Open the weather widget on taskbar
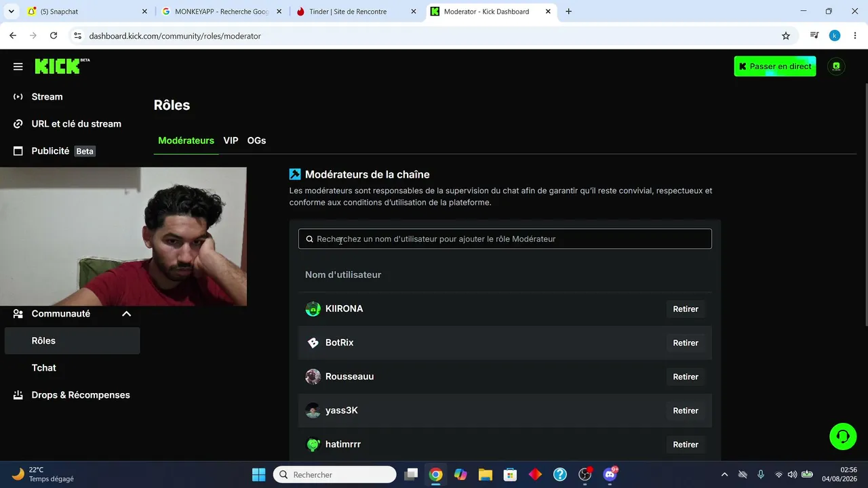Image resolution: width=868 pixels, height=488 pixels. click(x=43, y=474)
